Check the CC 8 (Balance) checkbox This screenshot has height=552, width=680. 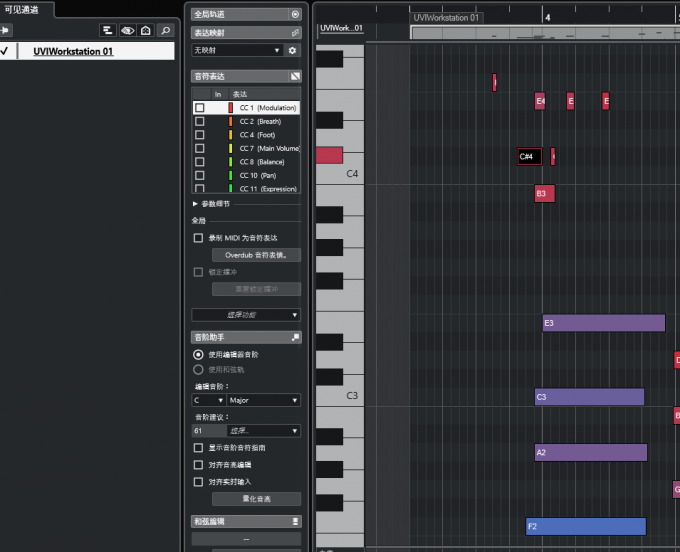pos(199,162)
